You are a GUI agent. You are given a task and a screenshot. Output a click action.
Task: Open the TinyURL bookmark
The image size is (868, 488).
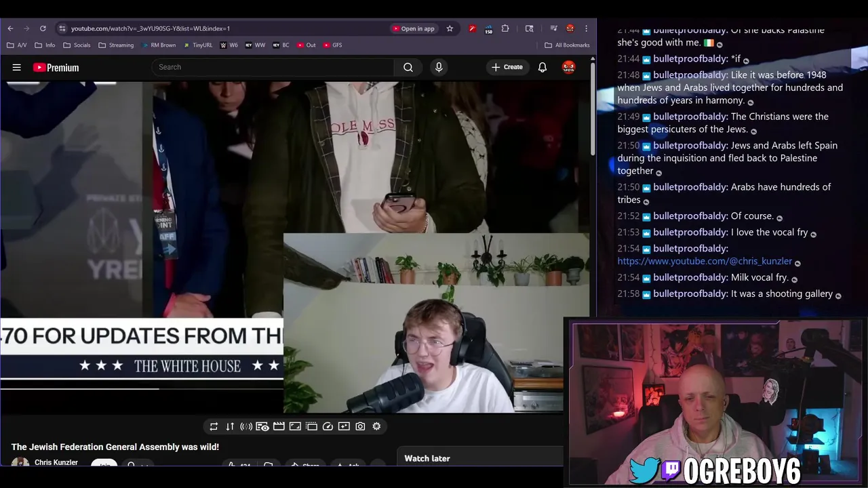click(197, 45)
